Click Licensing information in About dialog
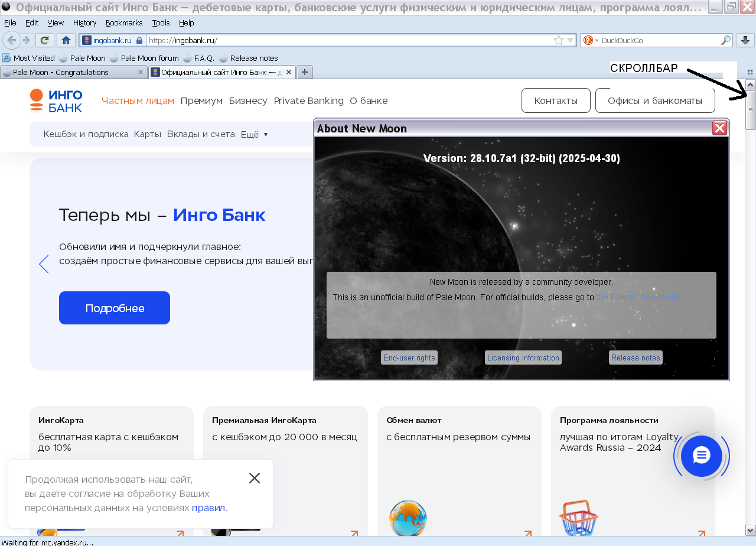The image size is (756, 546). pos(523,357)
